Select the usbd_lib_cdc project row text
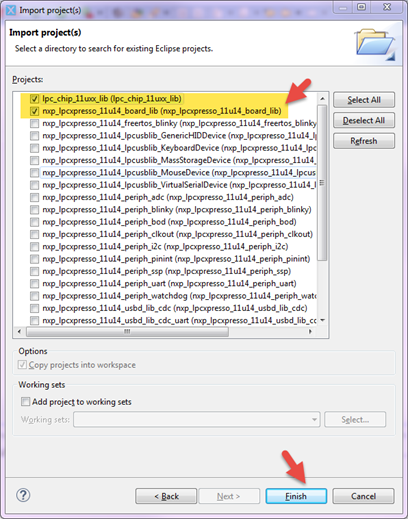This screenshot has width=408, height=519. pyautogui.click(x=175, y=308)
